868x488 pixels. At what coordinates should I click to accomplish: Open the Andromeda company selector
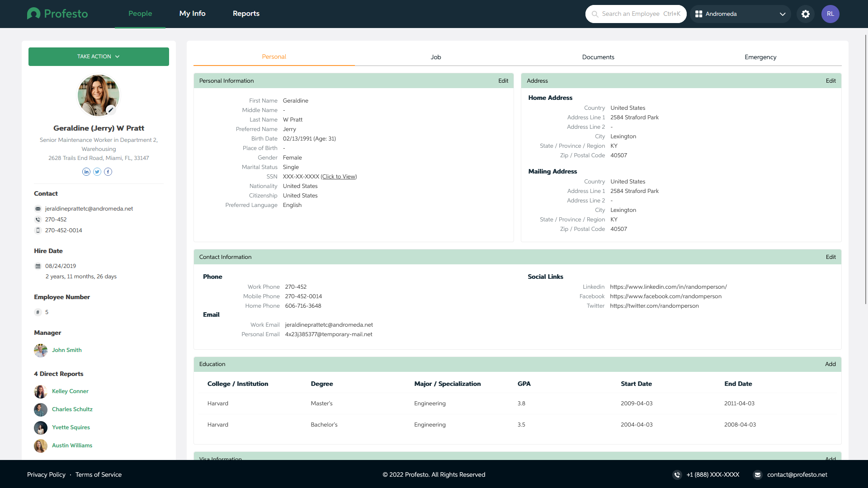tap(740, 14)
